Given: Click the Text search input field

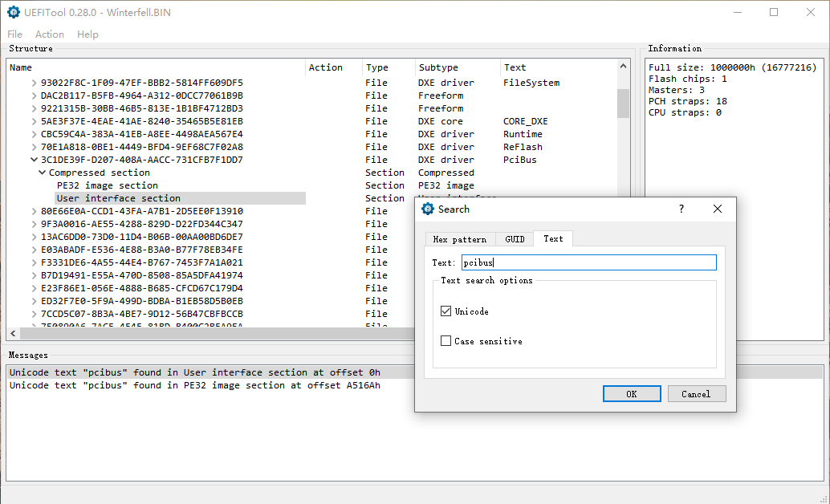Looking at the screenshot, I should [x=588, y=262].
